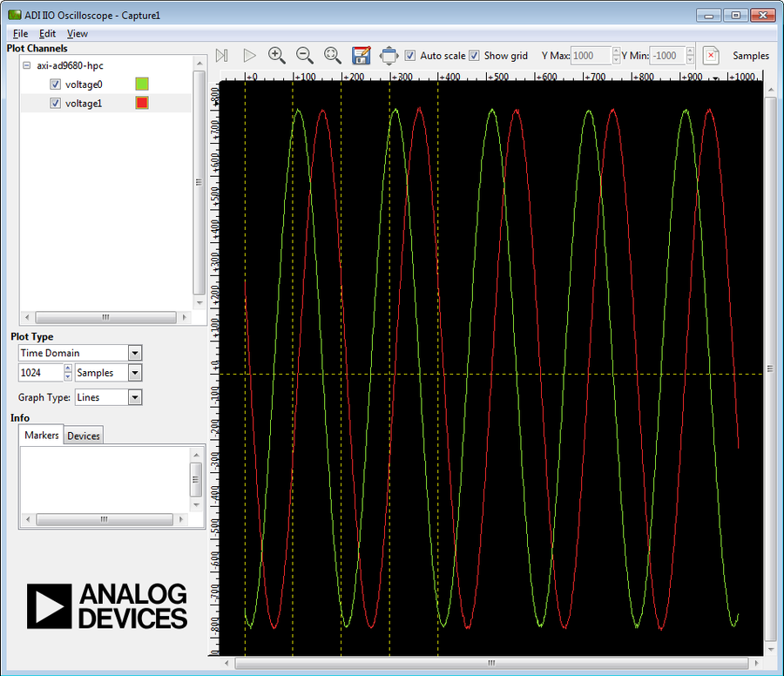Click the red voltage1 color swatch
The height and width of the screenshot is (676, 784).
click(x=142, y=103)
